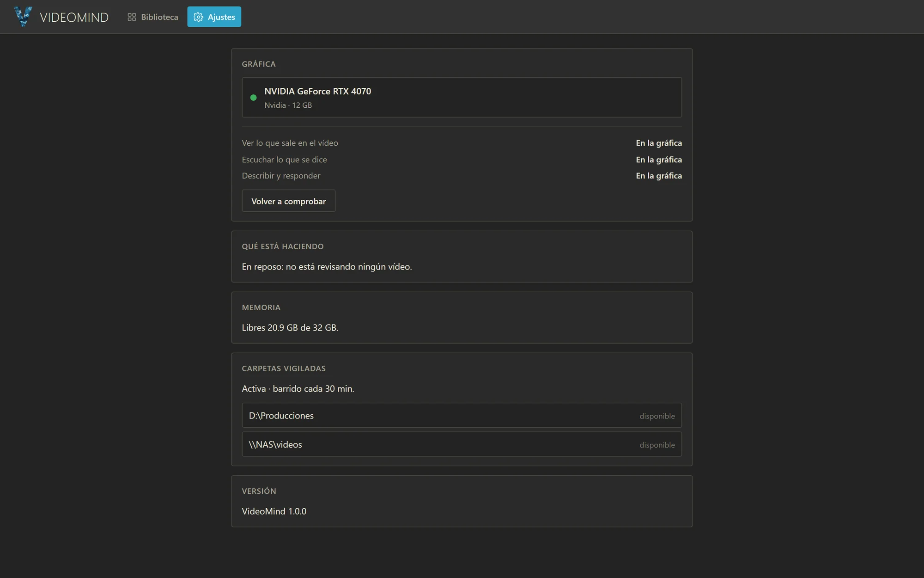Click the Escuchar lo que se dice label

click(x=284, y=160)
